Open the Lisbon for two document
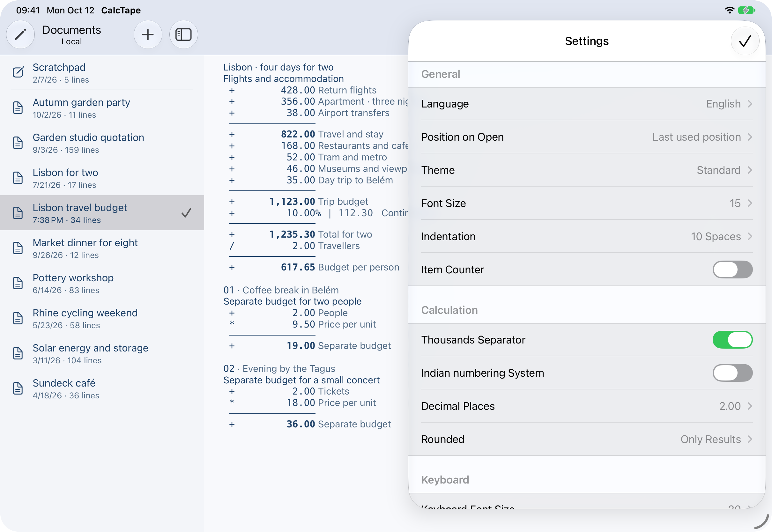 tap(102, 178)
